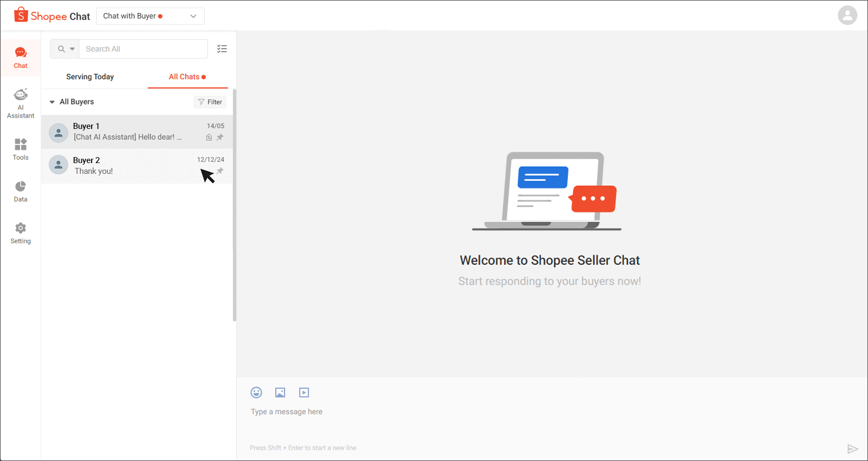The image size is (868, 461).
Task: Click the 14/05 date on Buyer 1
Action: [x=216, y=126]
